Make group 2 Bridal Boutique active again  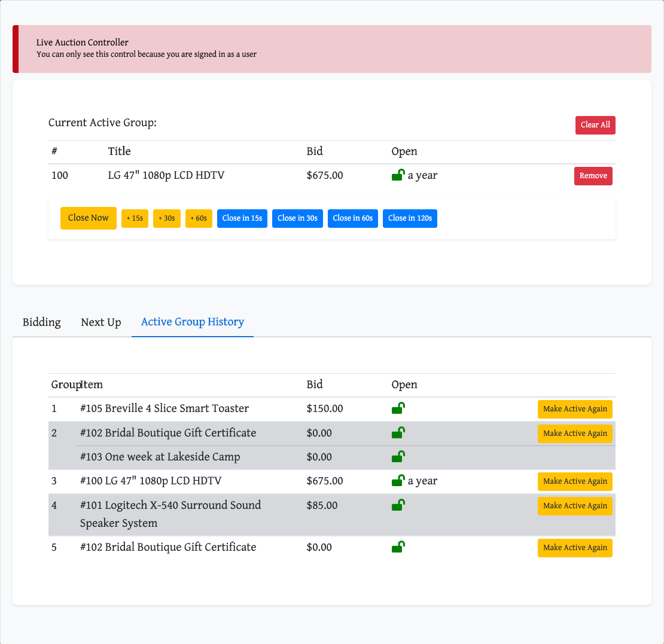pyautogui.click(x=575, y=434)
